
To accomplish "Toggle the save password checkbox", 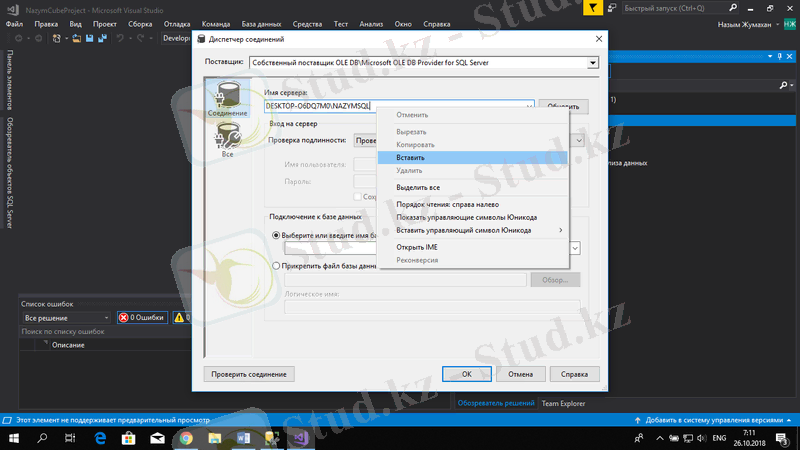I will tap(358, 196).
